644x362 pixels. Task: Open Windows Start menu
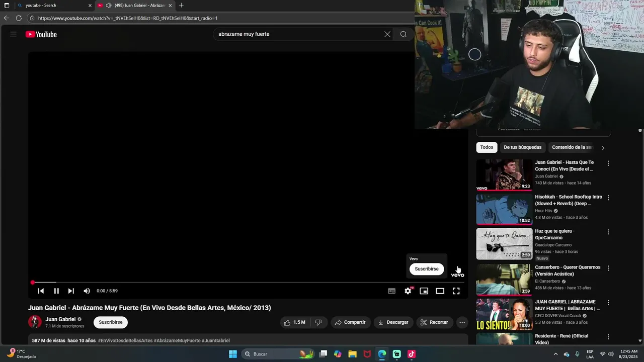233,354
